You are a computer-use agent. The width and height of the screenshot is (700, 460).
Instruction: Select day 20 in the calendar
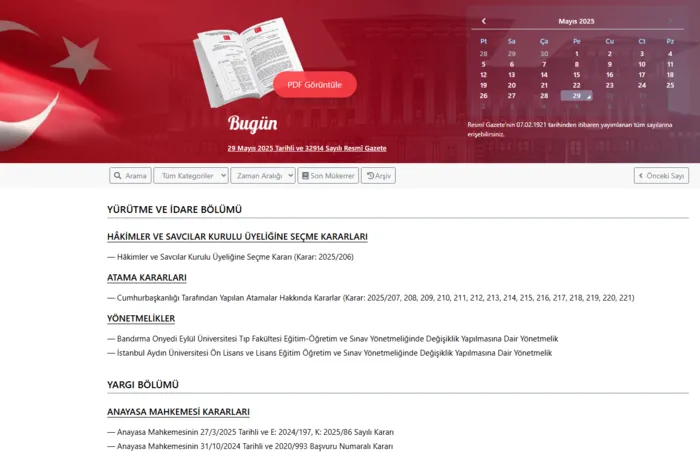coord(512,85)
